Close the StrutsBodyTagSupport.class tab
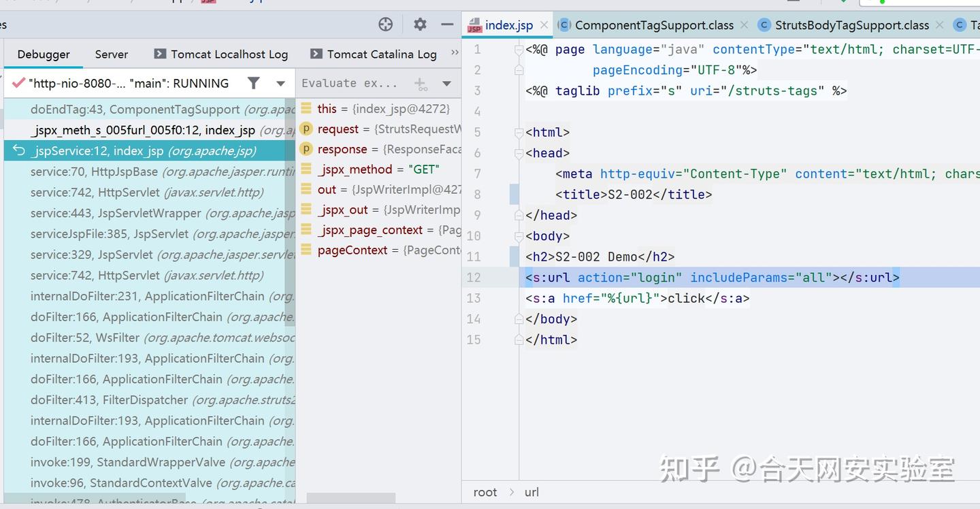The height and width of the screenshot is (509, 980). [939, 25]
